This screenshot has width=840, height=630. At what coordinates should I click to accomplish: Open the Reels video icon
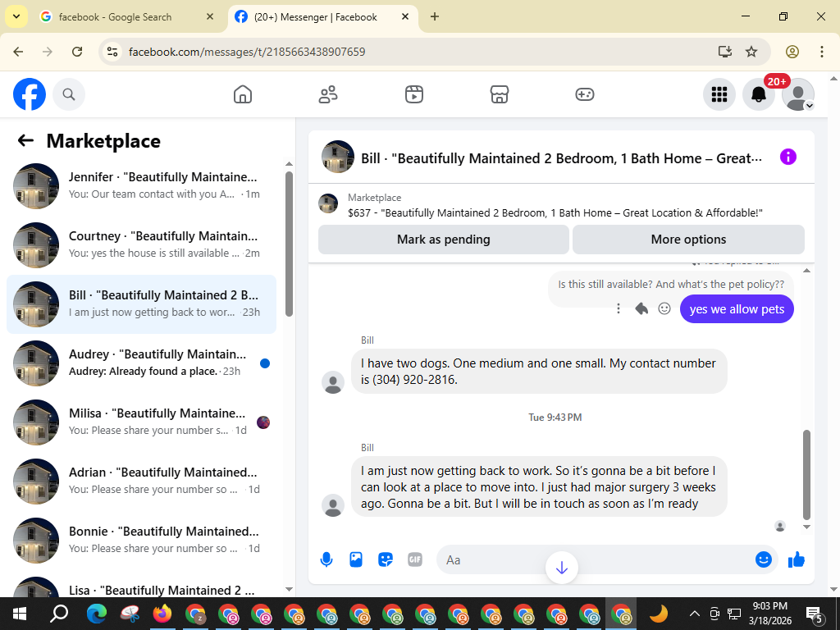[x=413, y=95]
